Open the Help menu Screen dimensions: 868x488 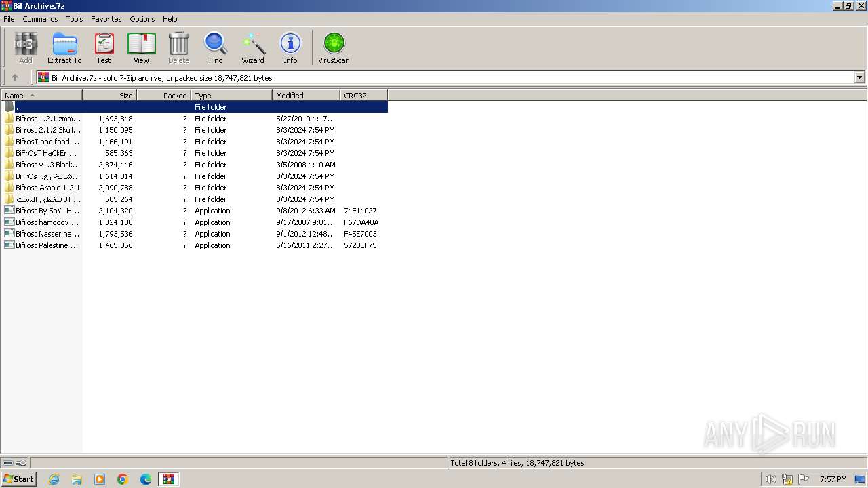pyautogui.click(x=170, y=19)
